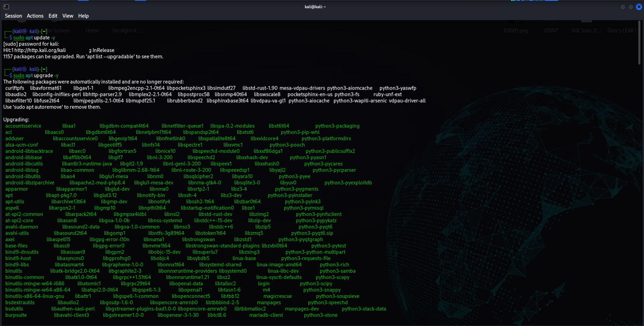Image resolution: width=644 pixels, height=326 pixels.
Task: Click the 'manpages-dev' package name
Action: [x=302, y=309]
